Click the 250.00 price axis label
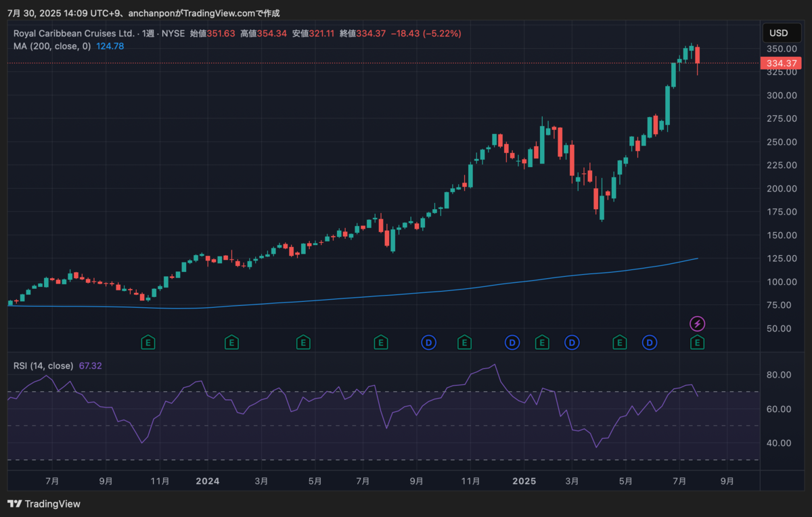The height and width of the screenshot is (517, 812). coord(780,142)
